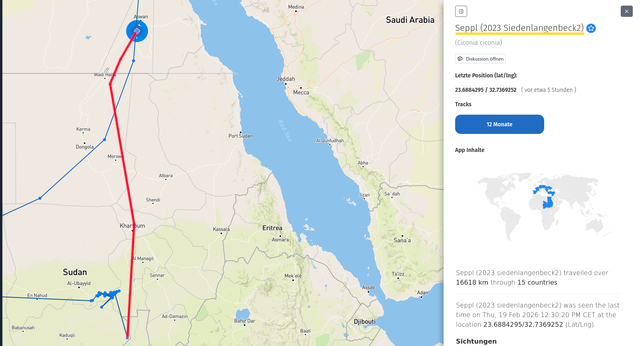
Task: Click the bold last position coordinates under Letzte Position
Action: [x=486, y=90]
